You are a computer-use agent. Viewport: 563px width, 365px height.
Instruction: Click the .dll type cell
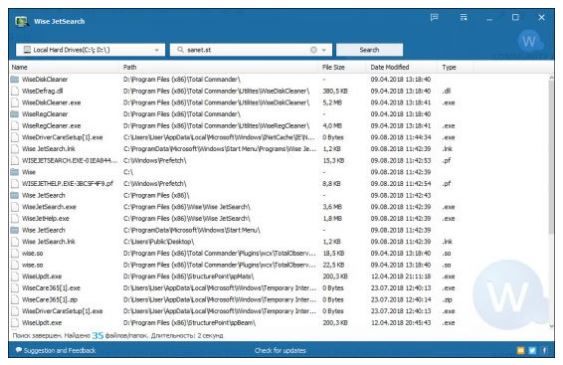446,91
